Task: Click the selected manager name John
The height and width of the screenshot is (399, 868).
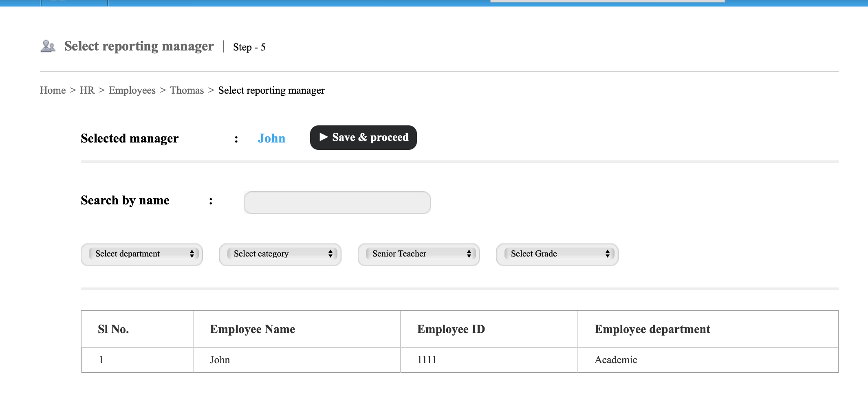Action: pyautogui.click(x=271, y=138)
